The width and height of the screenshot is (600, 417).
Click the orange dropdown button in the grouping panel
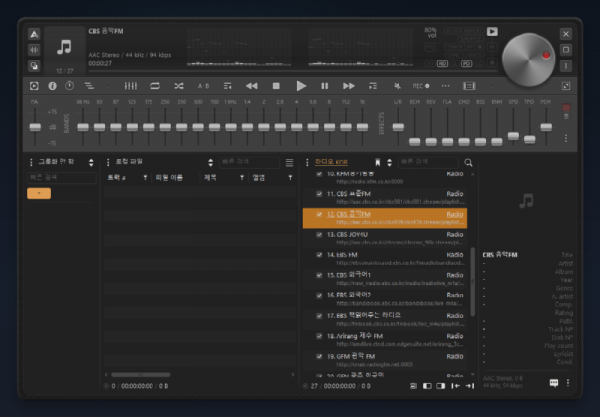click(x=39, y=193)
